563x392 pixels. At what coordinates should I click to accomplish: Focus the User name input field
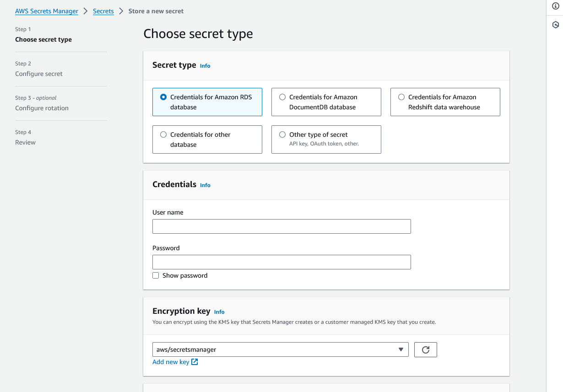coord(281,226)
